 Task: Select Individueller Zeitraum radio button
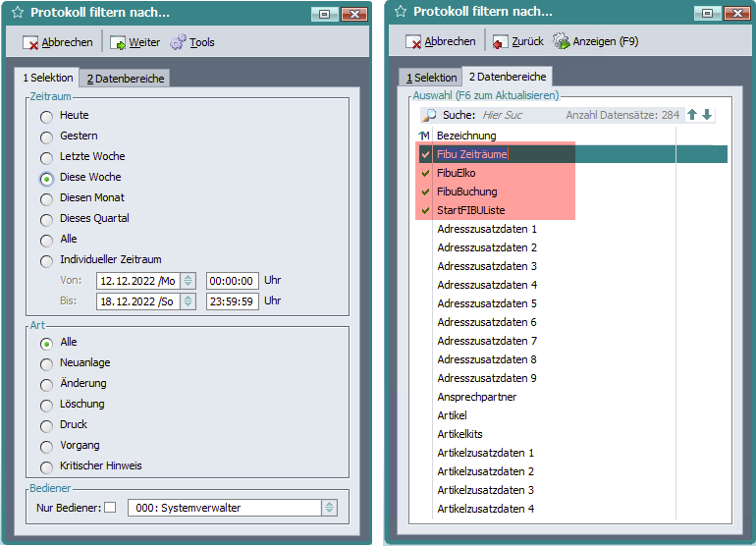pos(46,260)
